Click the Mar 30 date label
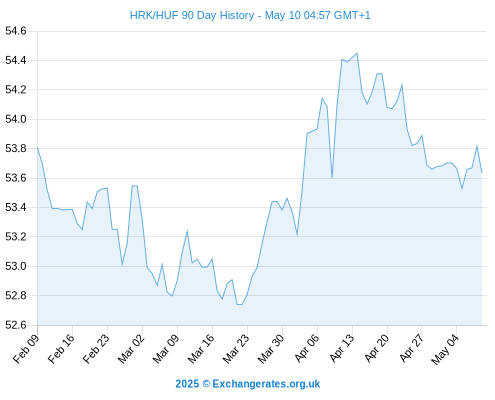The height and width of the screenshot is (400, 495). [x=271, y=349]
